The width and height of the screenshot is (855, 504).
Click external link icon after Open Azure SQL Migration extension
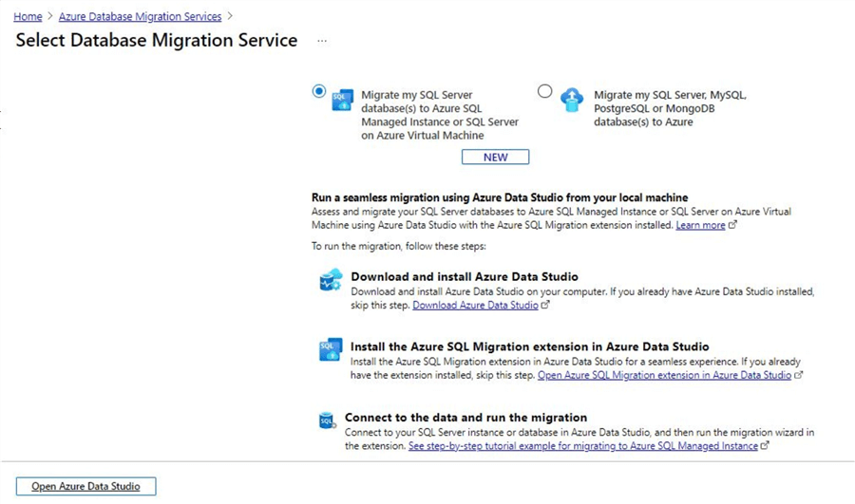click(x=798, y=375)
